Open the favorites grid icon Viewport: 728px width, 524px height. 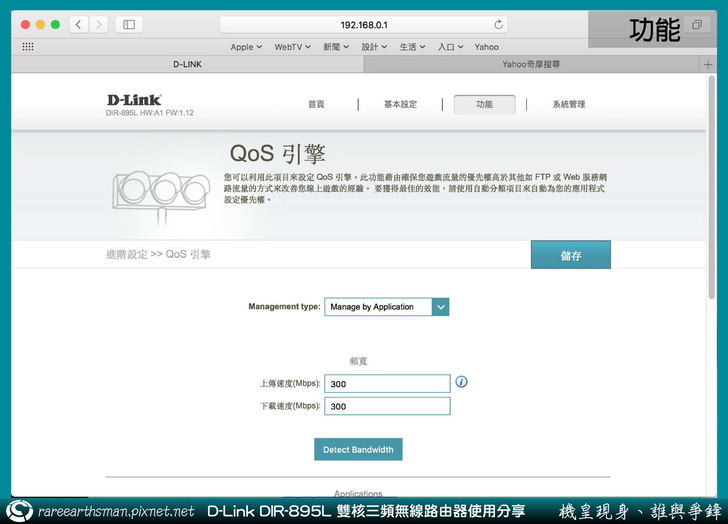pos(28,46)
